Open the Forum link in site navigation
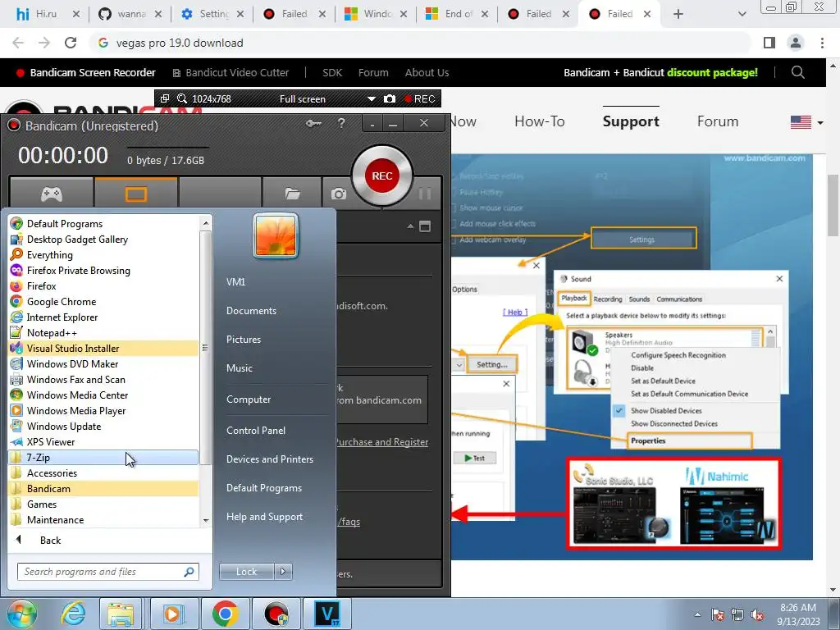Screen dimensions: 840x630 click(x=717, y=121)
